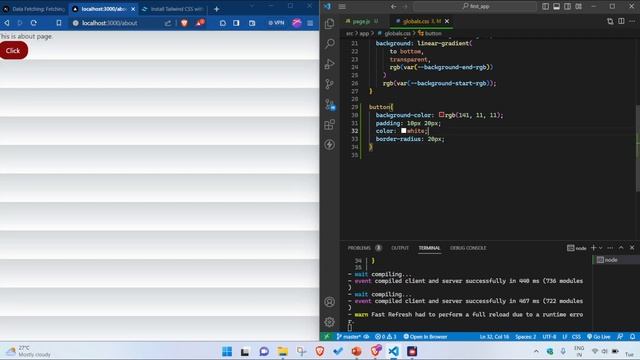This screenshot has width=640, height=360.
Task: Open the Extensions view
Action: tap(329, 124)
